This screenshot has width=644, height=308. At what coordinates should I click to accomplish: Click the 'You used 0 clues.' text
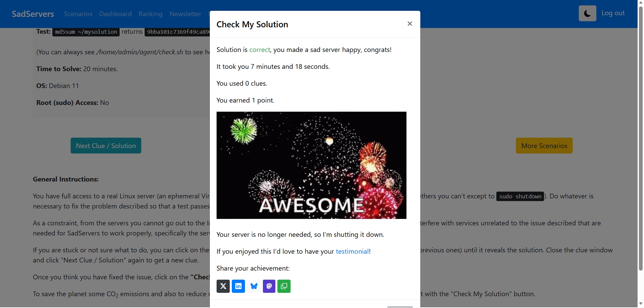click(242, 83)
